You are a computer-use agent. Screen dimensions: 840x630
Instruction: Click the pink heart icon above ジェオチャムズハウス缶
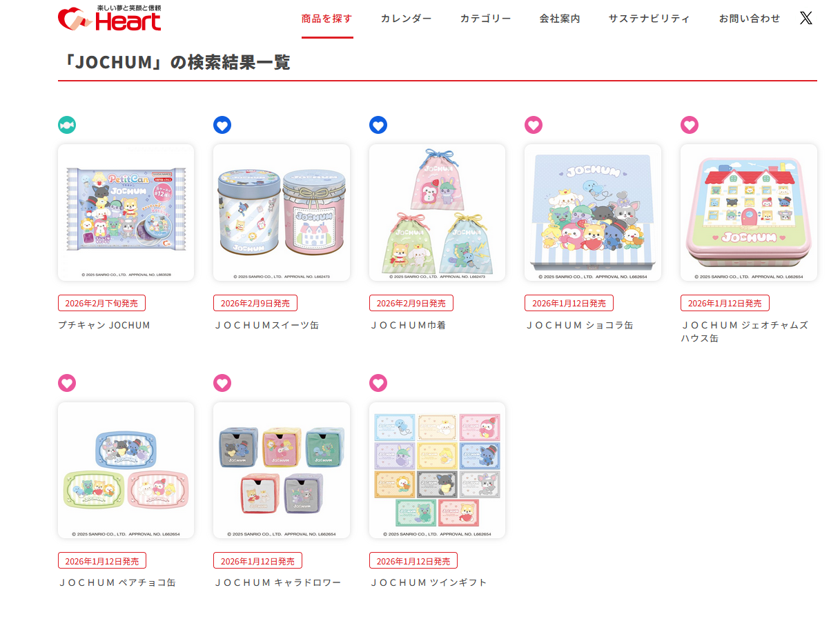tap(690, 125)
